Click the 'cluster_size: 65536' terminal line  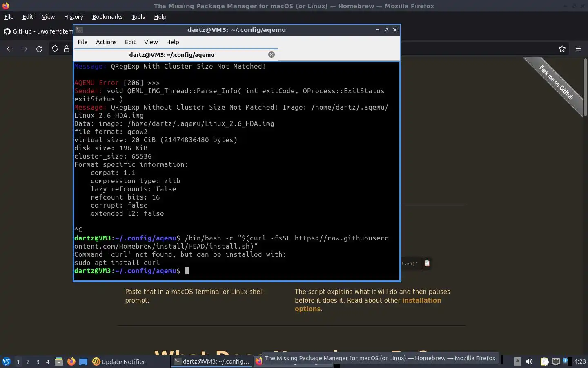click(x=113, y=156)
